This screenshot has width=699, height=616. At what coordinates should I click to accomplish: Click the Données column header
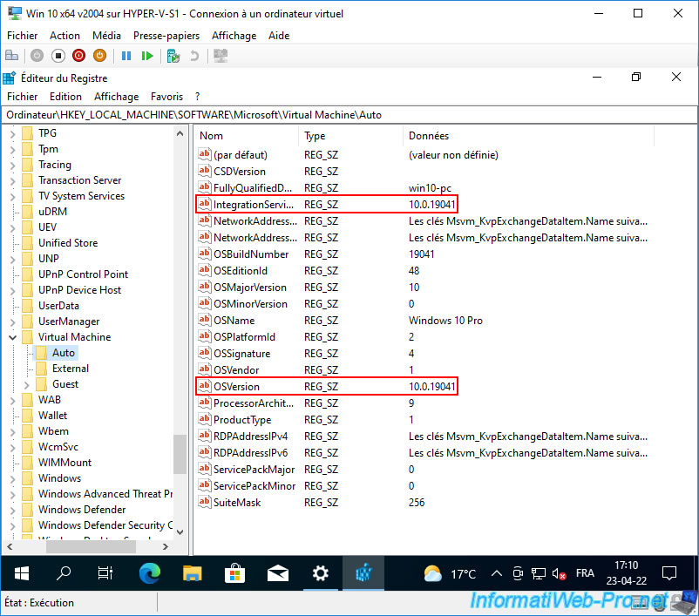528,136
